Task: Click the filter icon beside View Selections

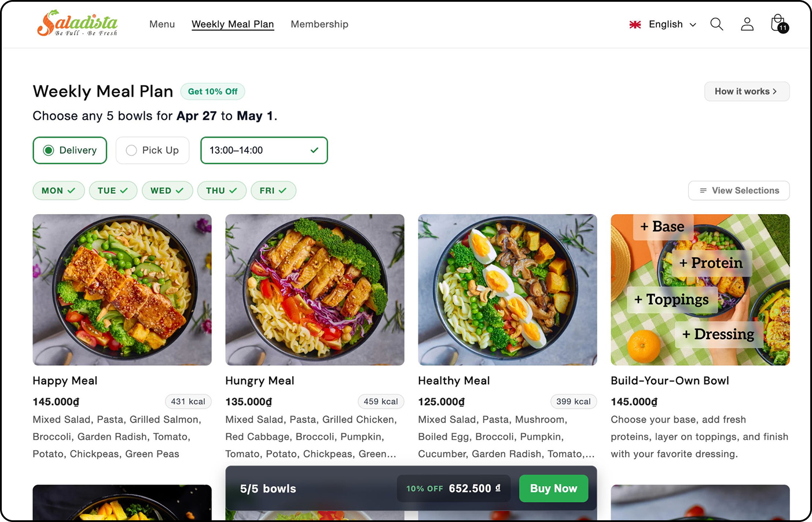Action: pyautogui.click(x=702, y=190)
